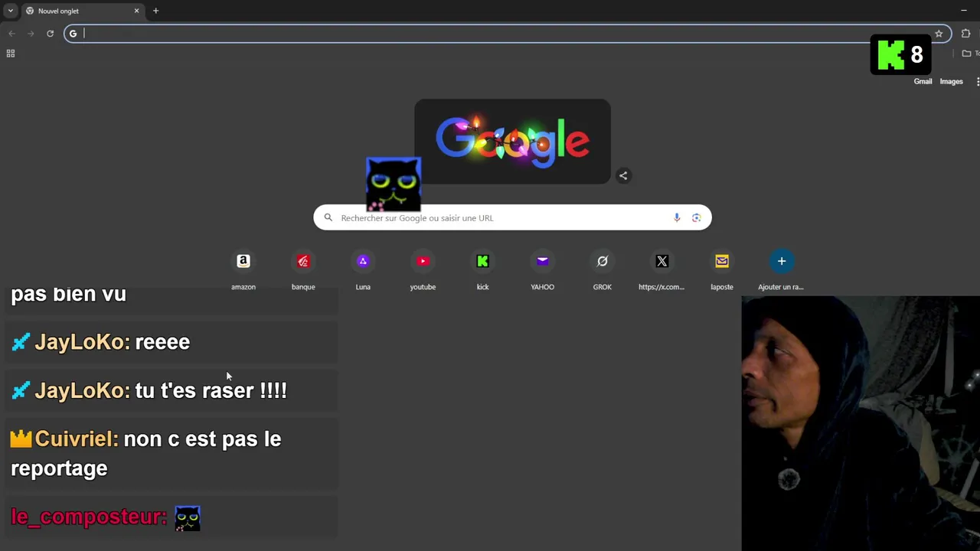Click the holiday lights Google Doodle
This screenshot has height=551, width=980.
pos(512,142)
